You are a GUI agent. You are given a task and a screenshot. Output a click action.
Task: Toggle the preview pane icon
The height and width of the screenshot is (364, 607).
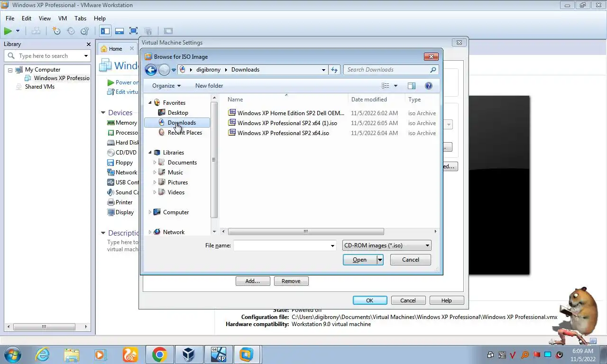click(411, 86)
